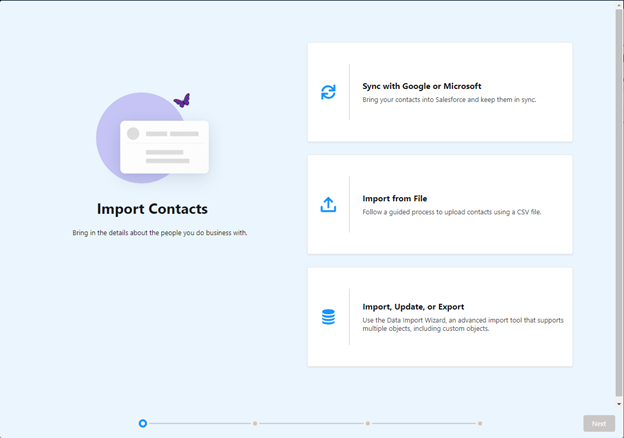Viewport: 624px width, 438px height.
Task: Jump to the second progress step dot
Action: pos(255,423)
